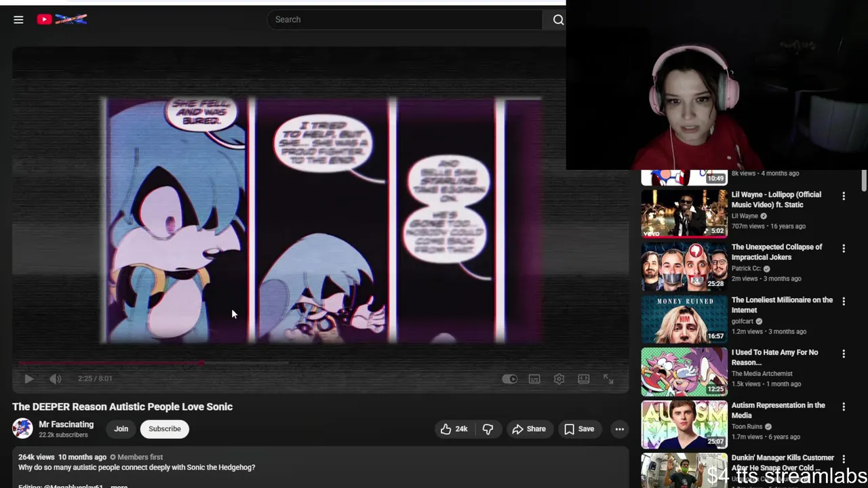Like the video with 24k likes
The height and width of the screenshot is (488, 868).
click(x=454, y=428)
